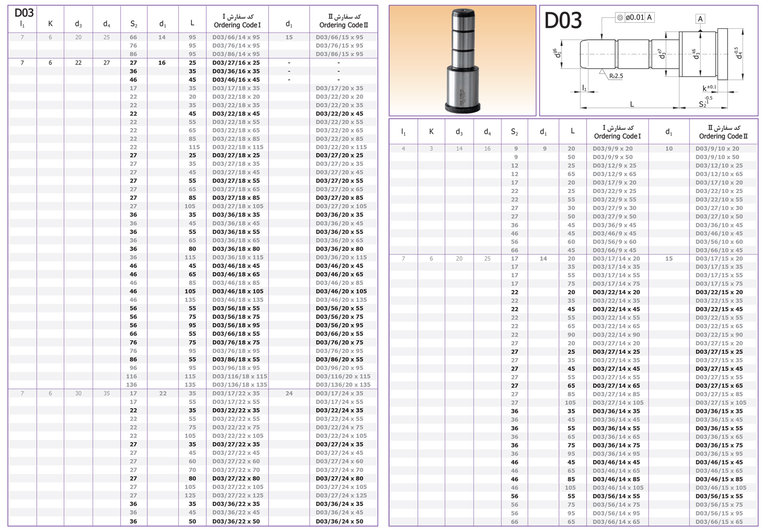Viewport: 766px width, 532px height.
Task: Select ordering code D03/27/18 x 105
Action: click(x=238, y=206)
